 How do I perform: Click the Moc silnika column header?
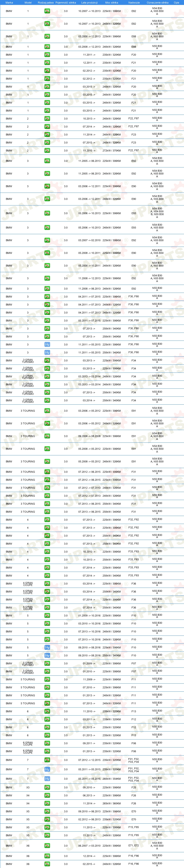(x=112, y=2)
